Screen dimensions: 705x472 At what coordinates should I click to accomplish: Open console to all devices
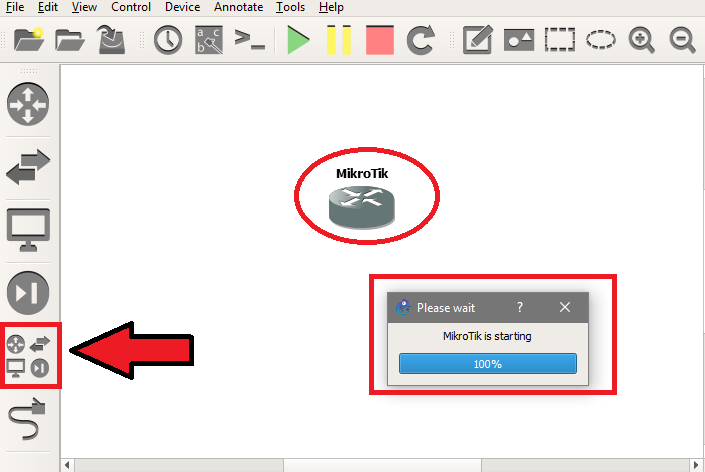(250, 40)
